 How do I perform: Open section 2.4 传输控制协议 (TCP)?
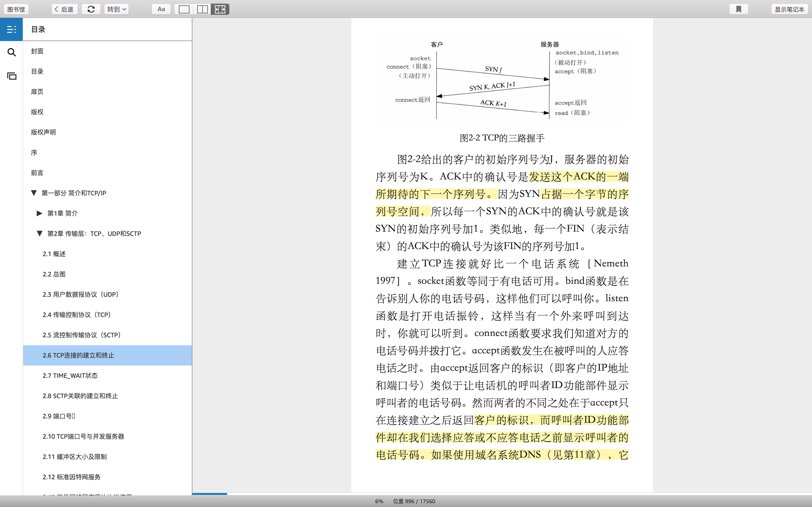click(x=77, y=315)
